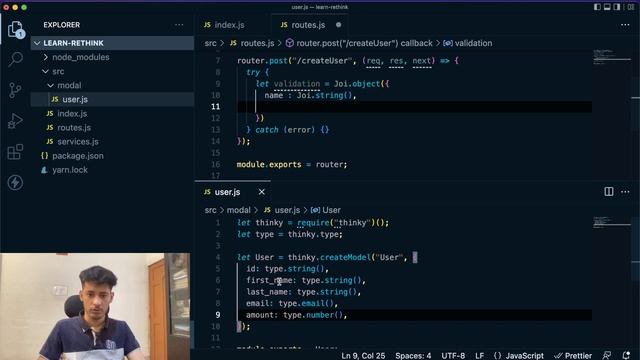Open bottom editor group more actions
Viewport: 640px width, 360px height.
pos(625,191)
